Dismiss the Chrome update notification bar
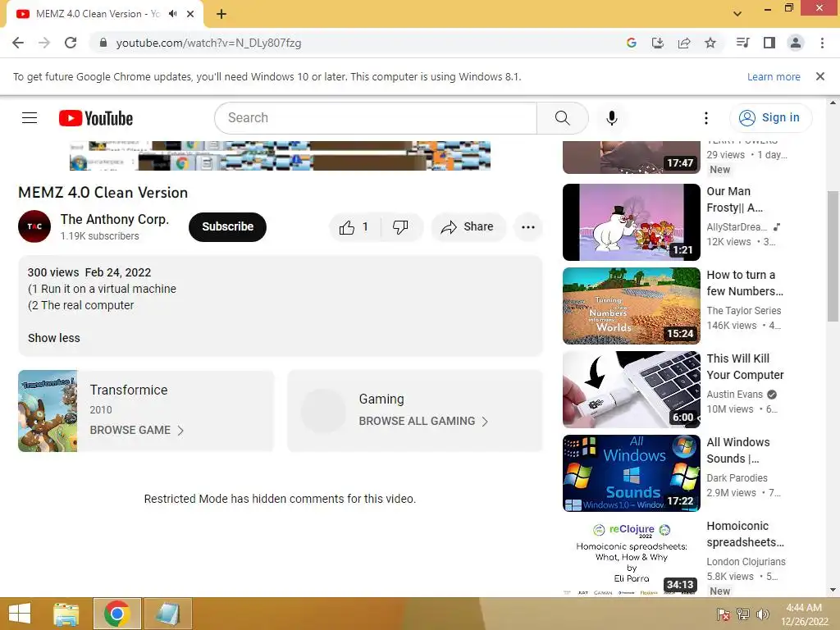 pos(820,76)
